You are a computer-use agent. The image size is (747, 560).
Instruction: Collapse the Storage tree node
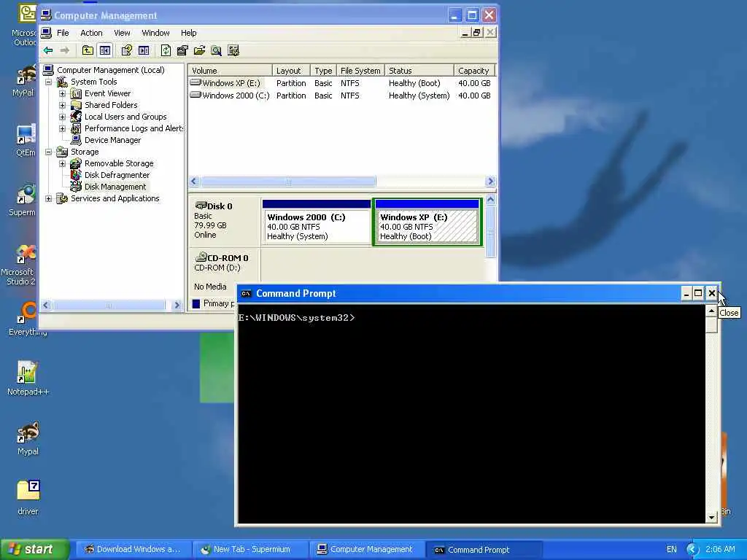(x=49, y=152)
